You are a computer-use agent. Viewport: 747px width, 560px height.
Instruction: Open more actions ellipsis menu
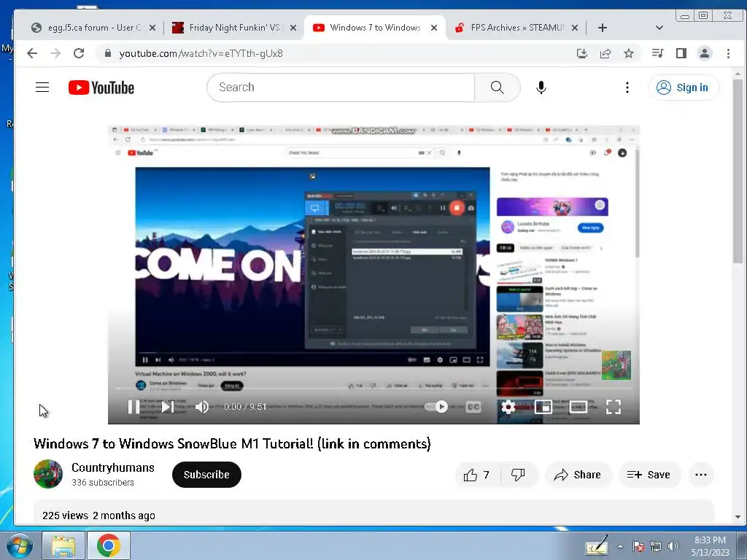point(701,475)
